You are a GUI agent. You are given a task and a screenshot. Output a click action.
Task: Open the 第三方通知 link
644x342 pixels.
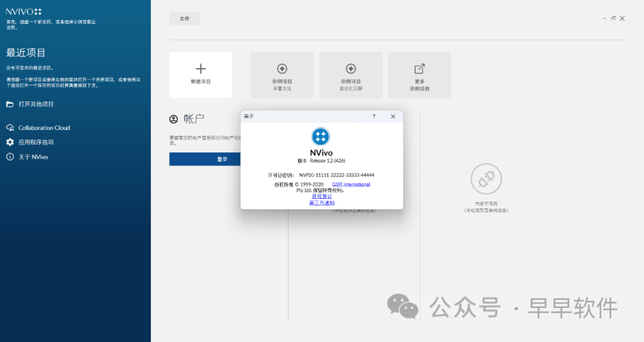click(321, 203)
